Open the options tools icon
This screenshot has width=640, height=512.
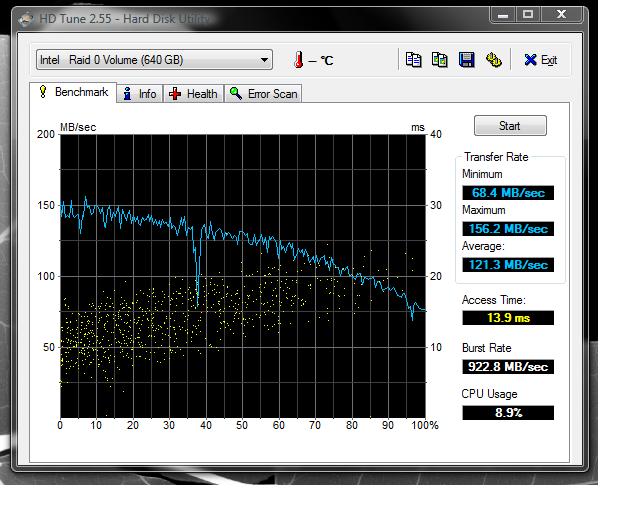click(493, 60)
